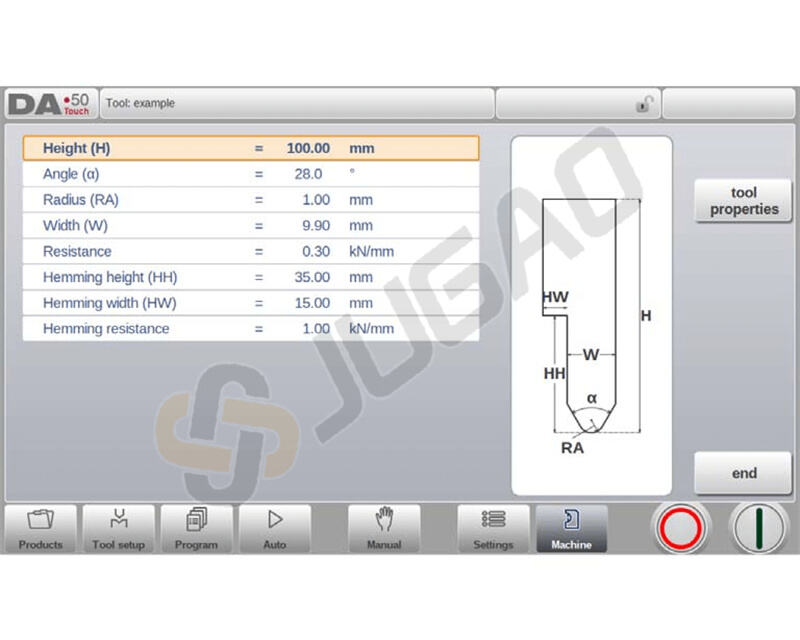
Task: Click the punch tool diagram preview
Action: click(591, 315)
